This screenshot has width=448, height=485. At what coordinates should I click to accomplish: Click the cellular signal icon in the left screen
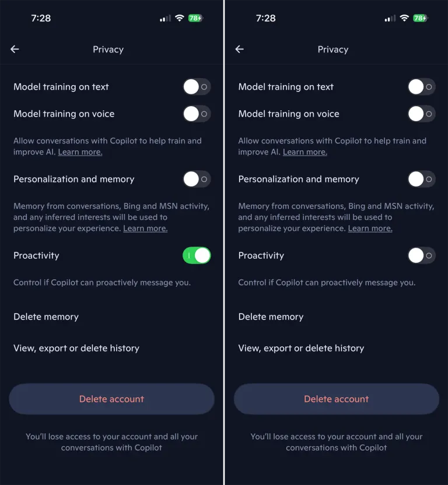(x=165, y=19)
